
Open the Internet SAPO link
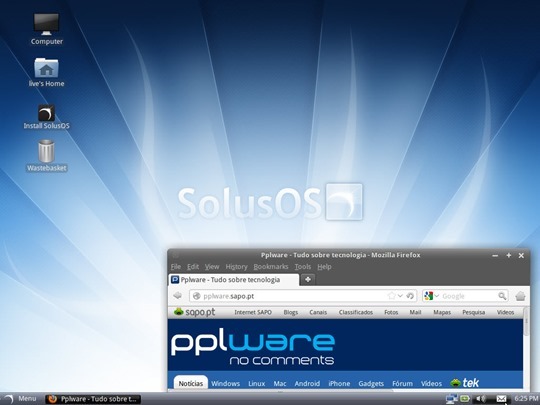tap(253, 312)
